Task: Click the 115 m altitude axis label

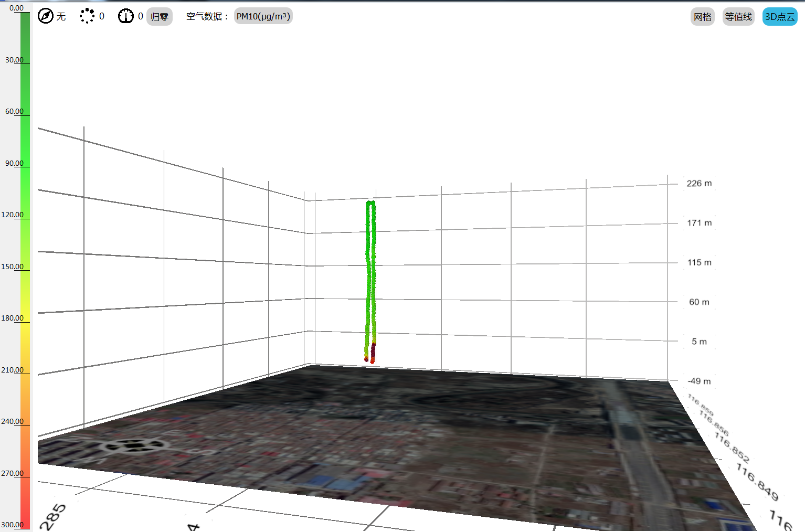Action: point(700,262)
